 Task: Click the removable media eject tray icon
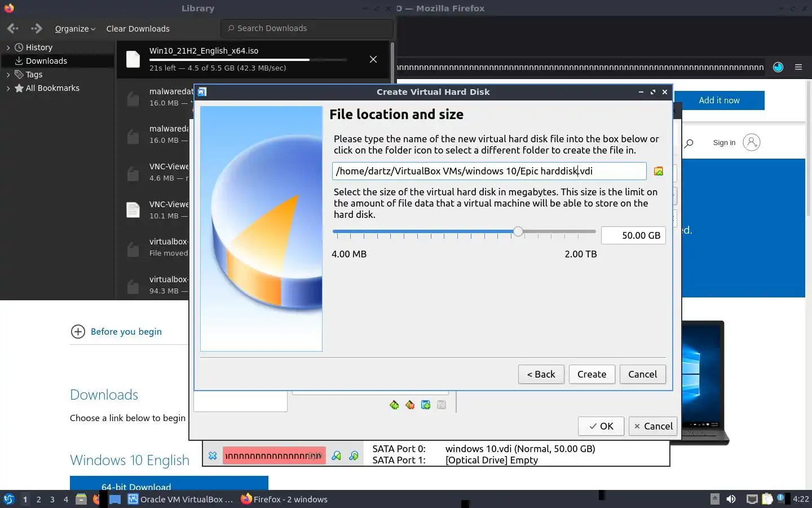point(714,499)
